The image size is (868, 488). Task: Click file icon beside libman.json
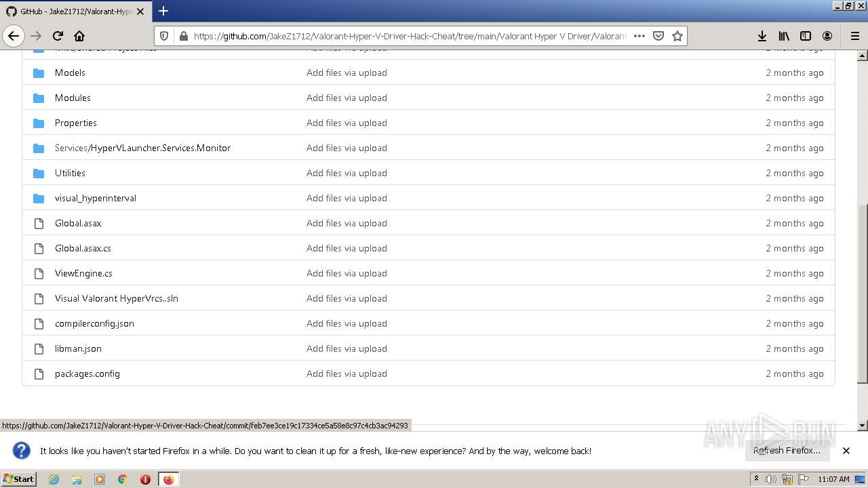39,348
